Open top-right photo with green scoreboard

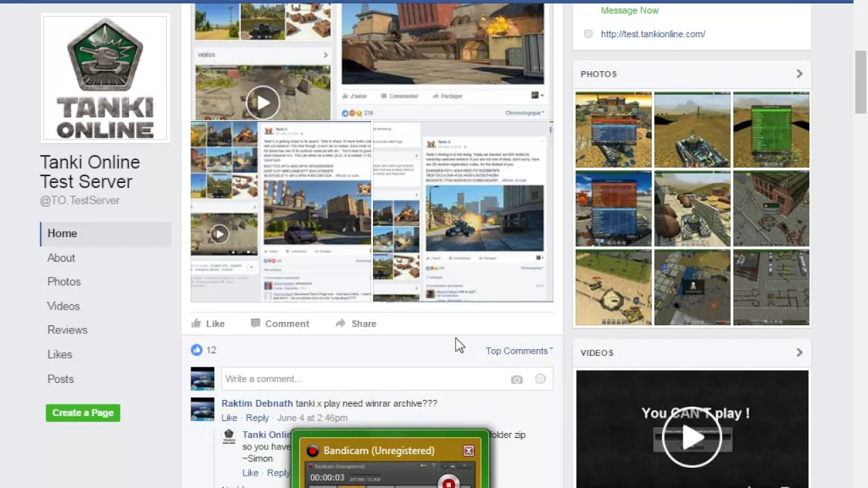[x=771, y=129]
